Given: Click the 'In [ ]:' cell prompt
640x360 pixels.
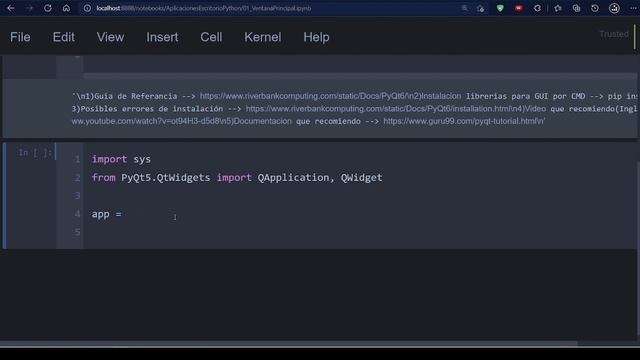Looking at the screenshot, I should pos(35,153).
